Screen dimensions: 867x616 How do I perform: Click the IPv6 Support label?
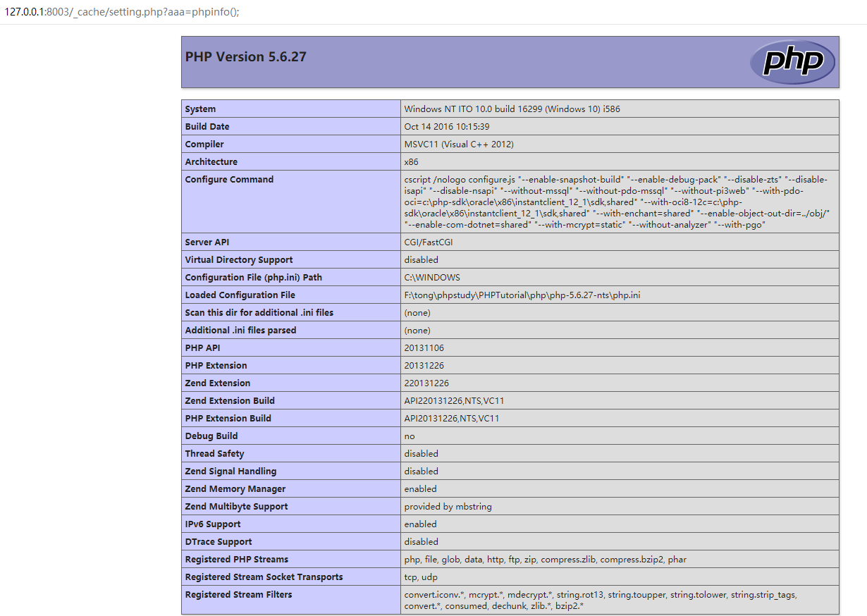pos(213,524)
